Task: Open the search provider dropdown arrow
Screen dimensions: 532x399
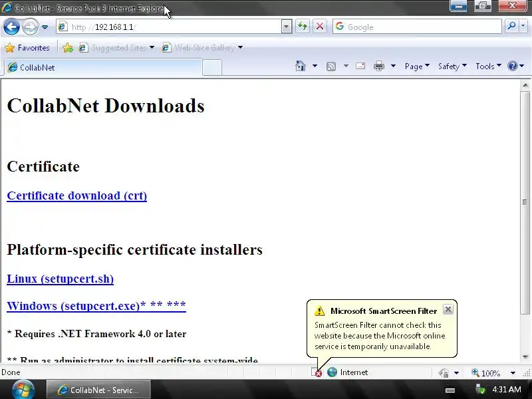Action: (523, 26)
